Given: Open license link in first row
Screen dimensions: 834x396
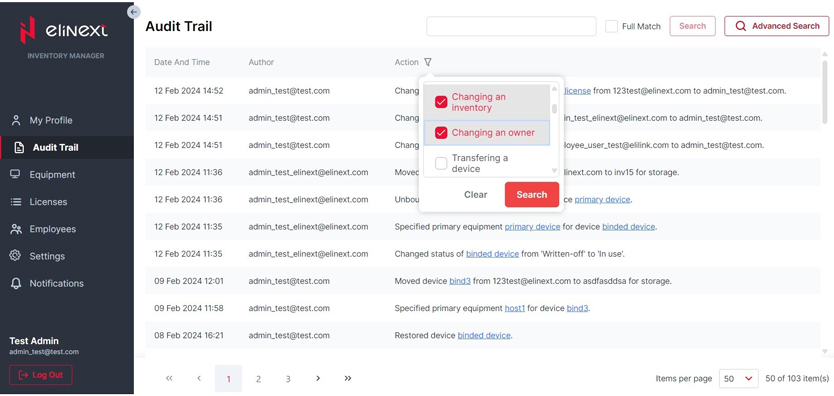Looking at the screenshot, I should (x=577, y=91).
